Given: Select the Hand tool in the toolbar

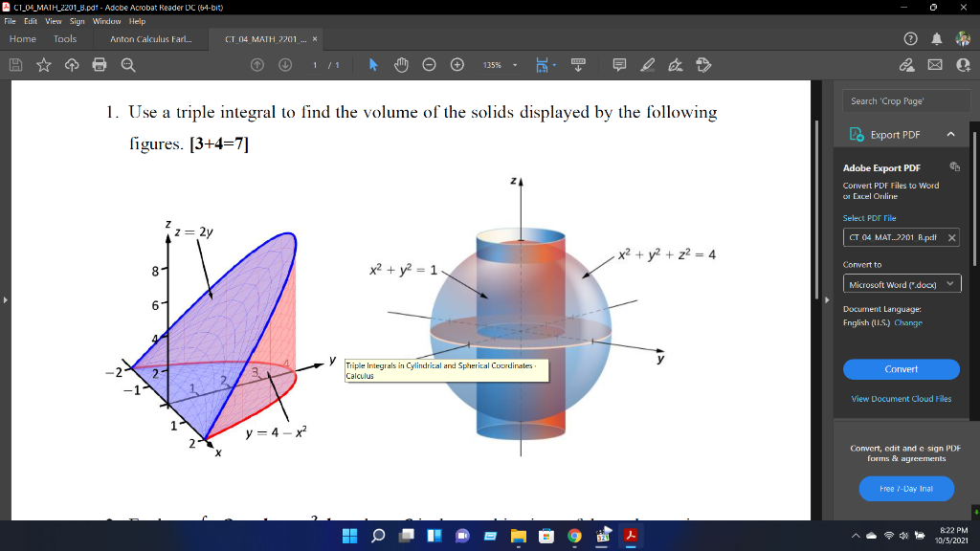Looking at the screenshot, I should [400, 65].
